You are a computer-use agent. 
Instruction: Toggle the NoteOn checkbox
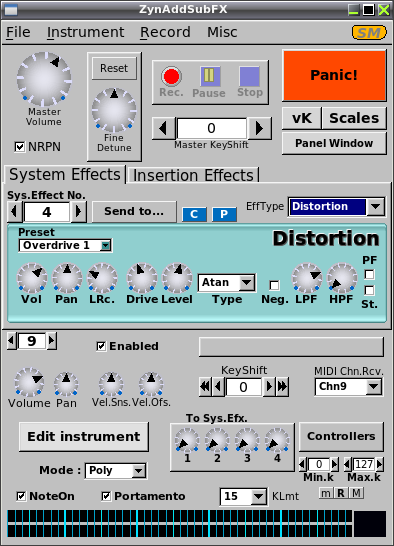(x=21, y=496)
